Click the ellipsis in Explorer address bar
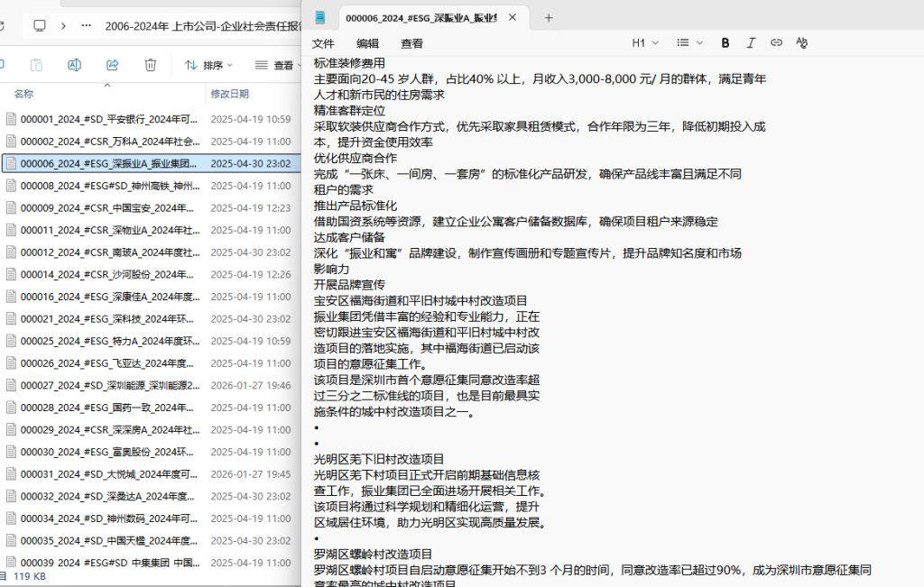 (86, 26)
